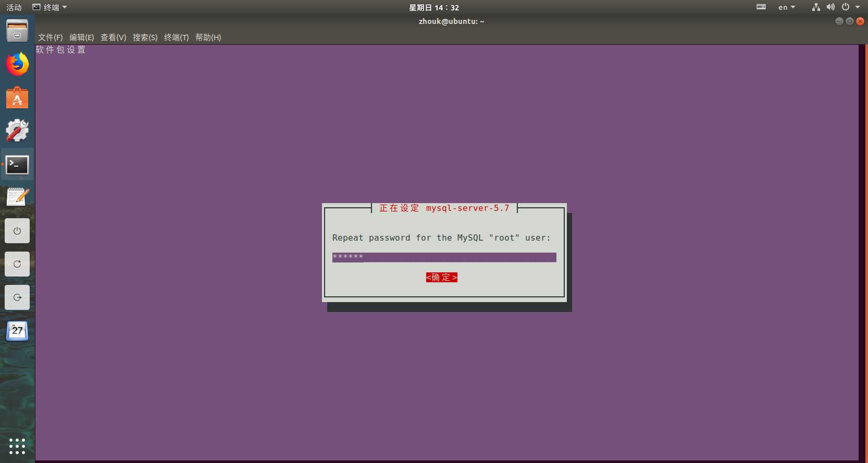Open the network status tray icon

[x=816, y=7]
